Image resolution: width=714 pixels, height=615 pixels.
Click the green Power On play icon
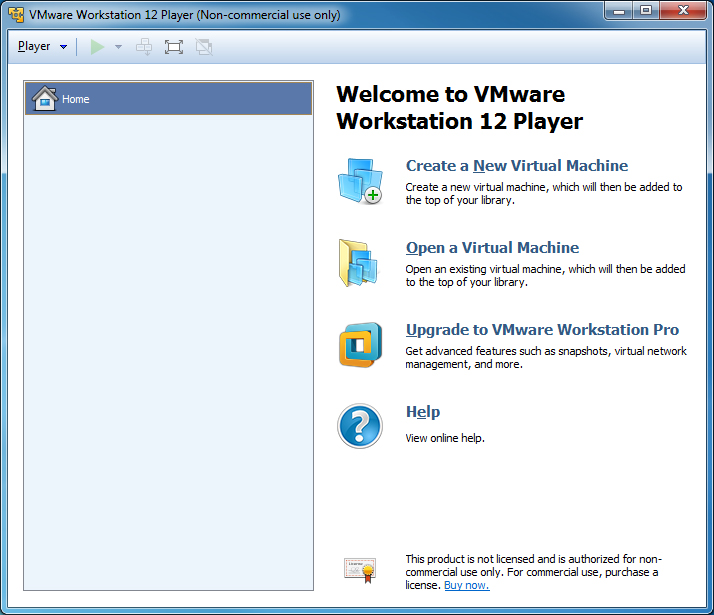[97, 47]
